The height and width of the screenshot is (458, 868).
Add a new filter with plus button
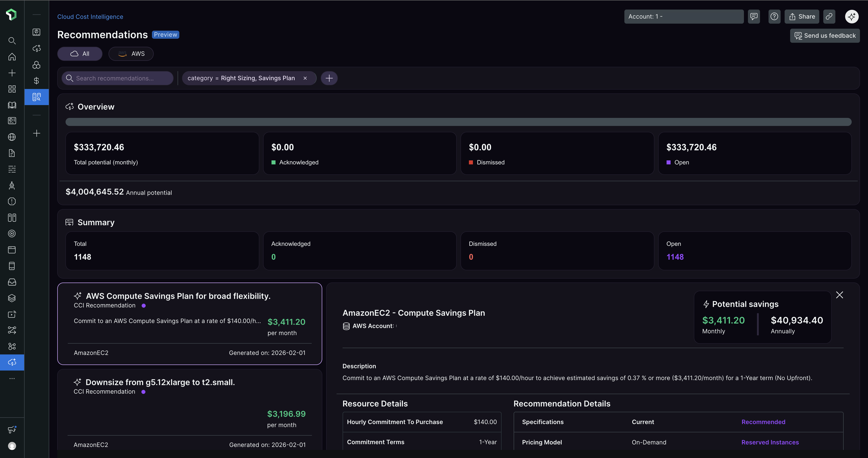click(x=329, y=78)
